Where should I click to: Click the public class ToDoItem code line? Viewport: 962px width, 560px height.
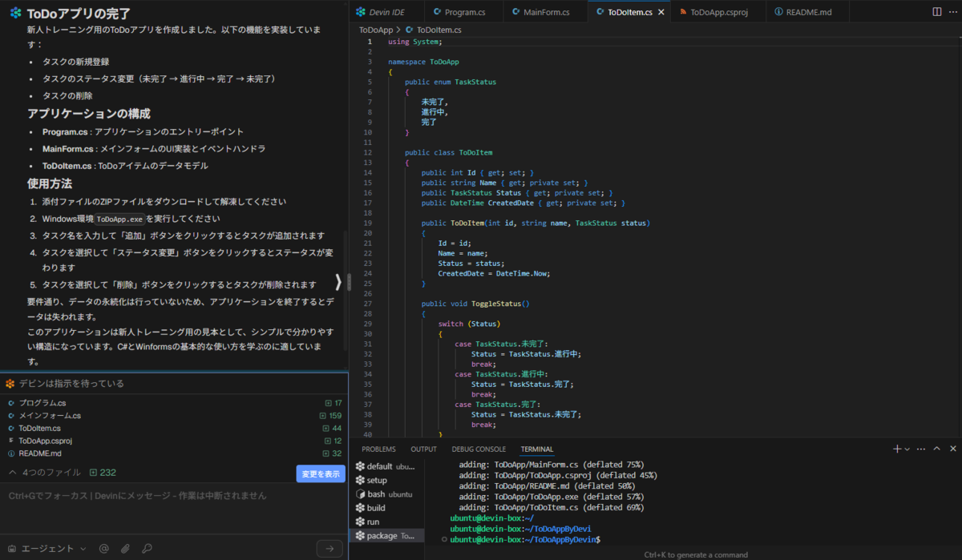(449, 152)
